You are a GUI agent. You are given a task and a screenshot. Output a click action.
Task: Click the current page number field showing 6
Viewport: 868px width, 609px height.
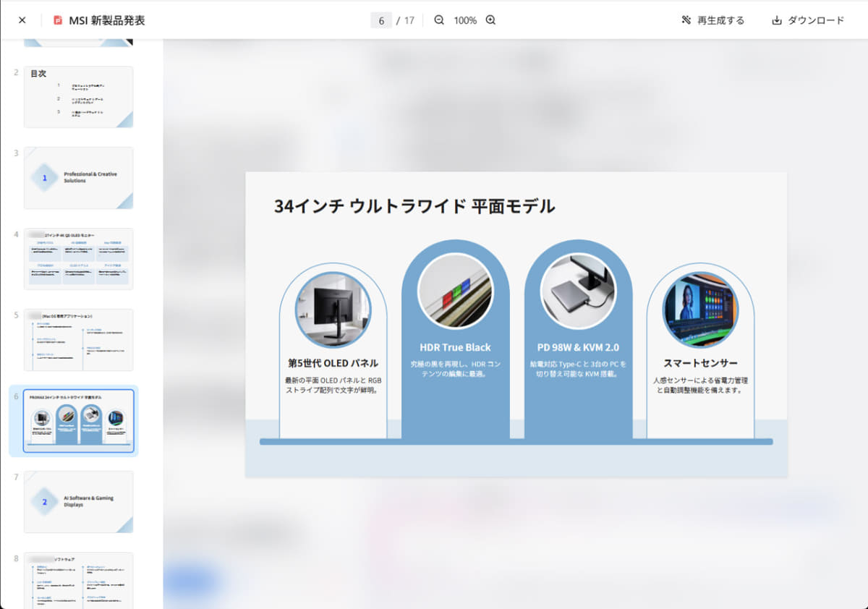pos(381,20)
